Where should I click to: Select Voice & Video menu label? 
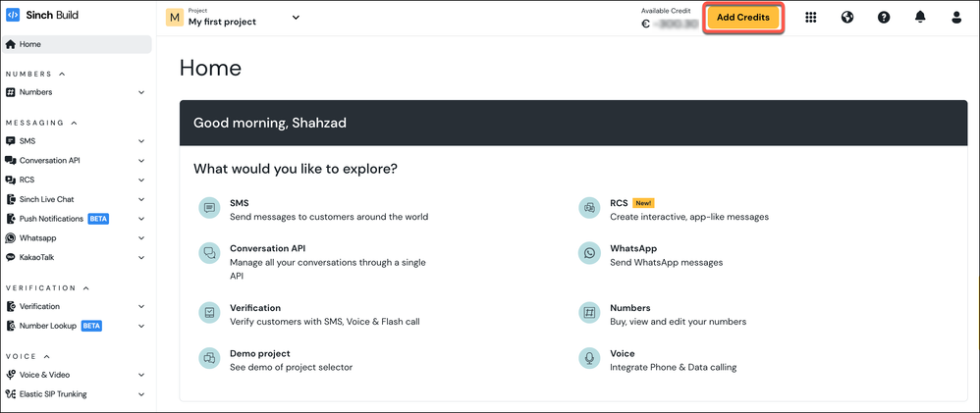pyautogui.click(x=44, y=375)
